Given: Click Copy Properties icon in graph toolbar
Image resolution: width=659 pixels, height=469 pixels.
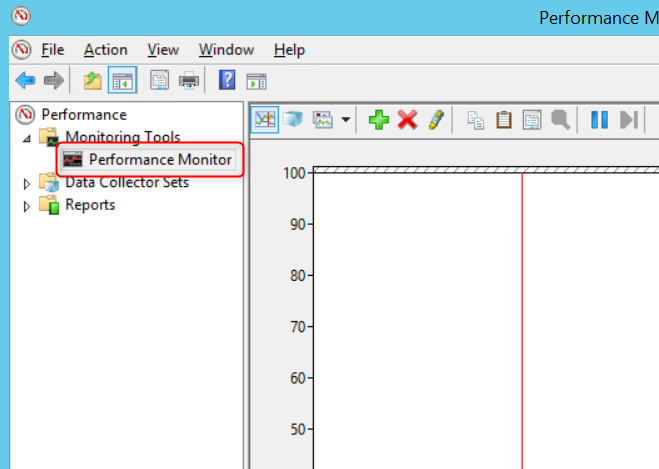Looking at the screenshot, I should pyautogui.click(x=476, y=120).
